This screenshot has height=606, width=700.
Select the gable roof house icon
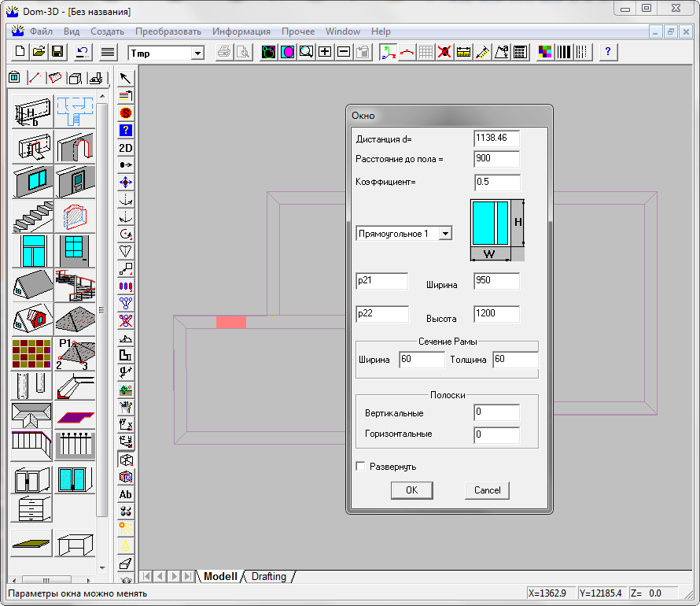point(32,286)
